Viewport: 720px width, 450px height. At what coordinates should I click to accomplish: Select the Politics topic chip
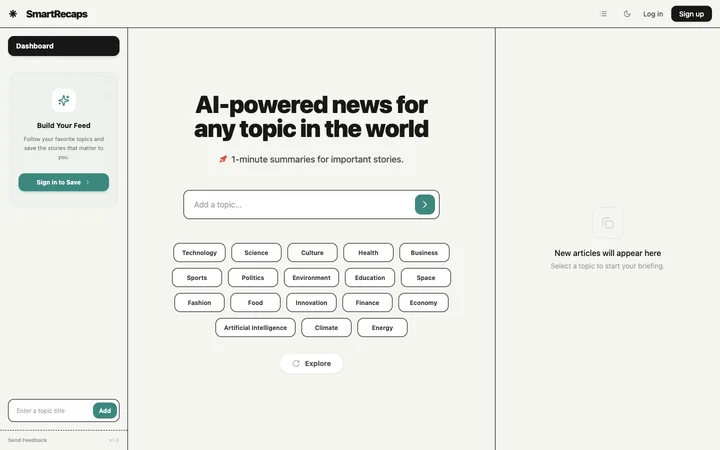(x=253, y=278)
